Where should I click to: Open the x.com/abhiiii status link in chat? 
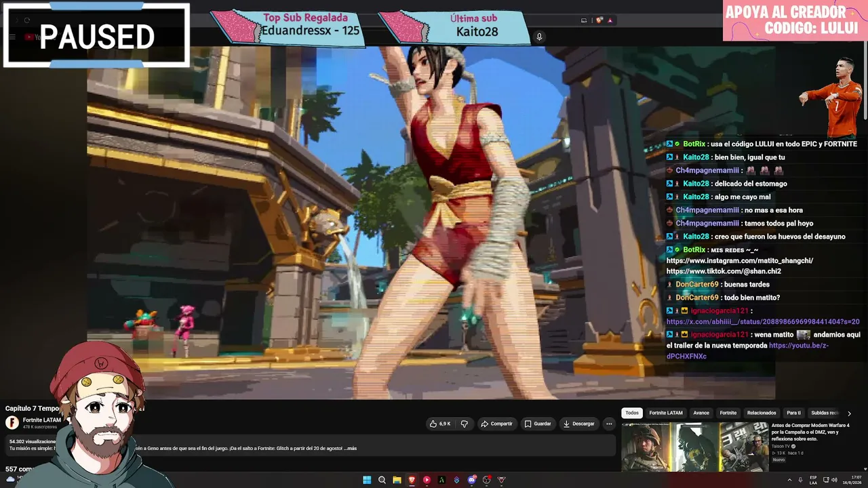[763, 322]
